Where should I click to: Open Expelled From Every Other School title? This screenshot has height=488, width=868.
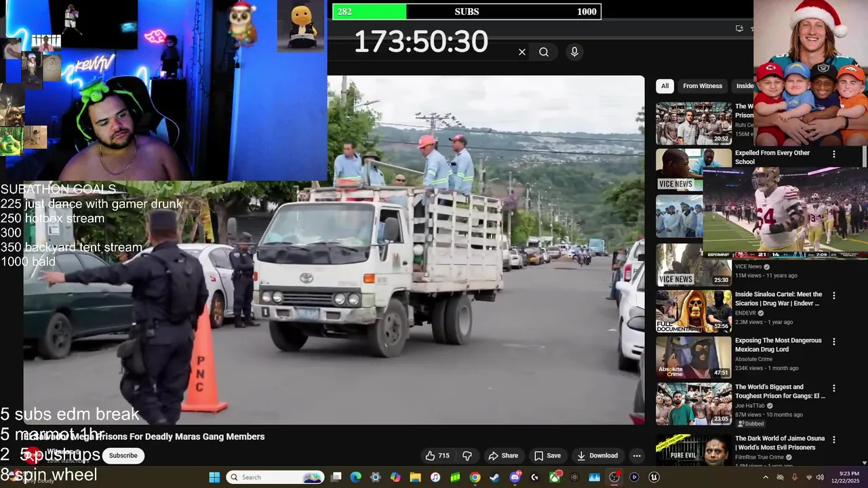click(772, 157)
